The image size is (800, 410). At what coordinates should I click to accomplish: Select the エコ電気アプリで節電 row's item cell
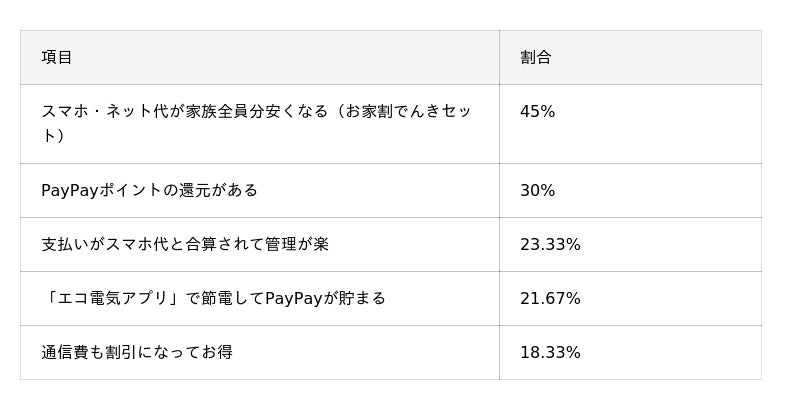point(213,298)
